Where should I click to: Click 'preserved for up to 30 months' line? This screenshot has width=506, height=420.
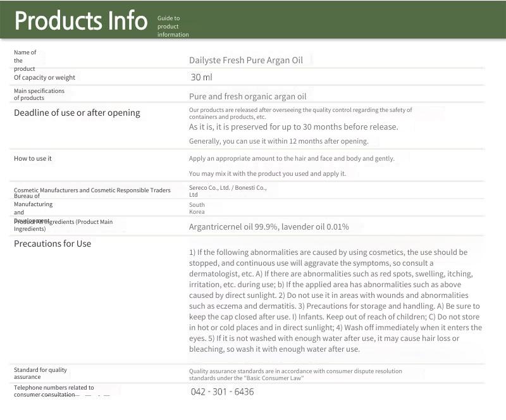pyautogui.click(x=293, y=127)
